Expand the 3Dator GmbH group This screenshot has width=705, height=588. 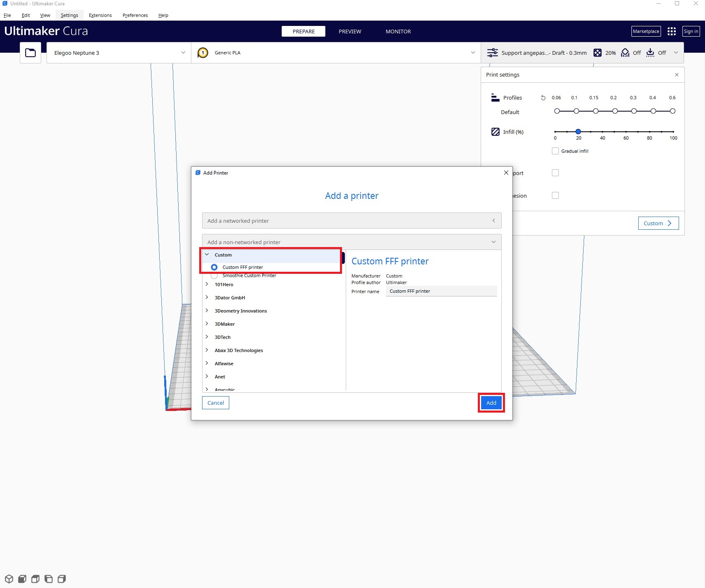tap(207, 297)
